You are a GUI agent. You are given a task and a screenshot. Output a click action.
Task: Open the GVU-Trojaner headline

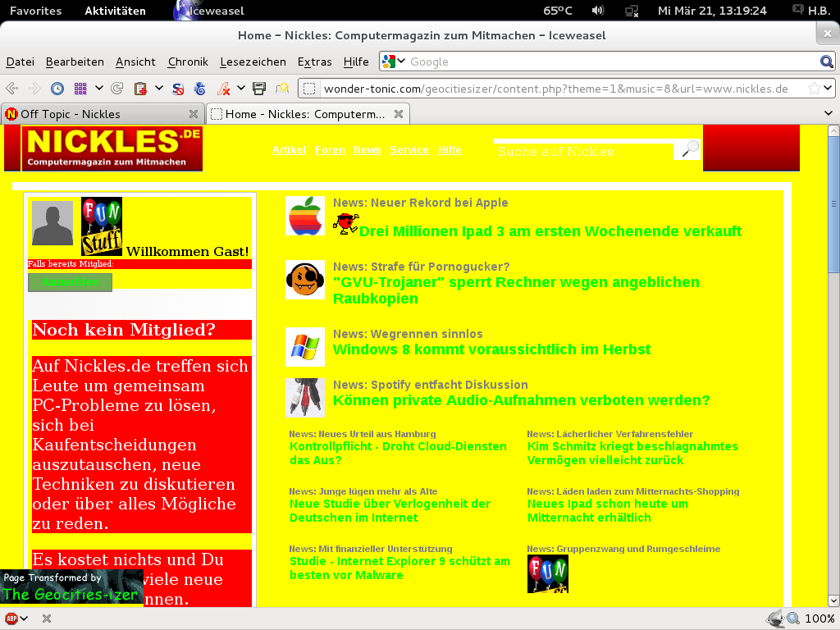click(x=517, y=290)
